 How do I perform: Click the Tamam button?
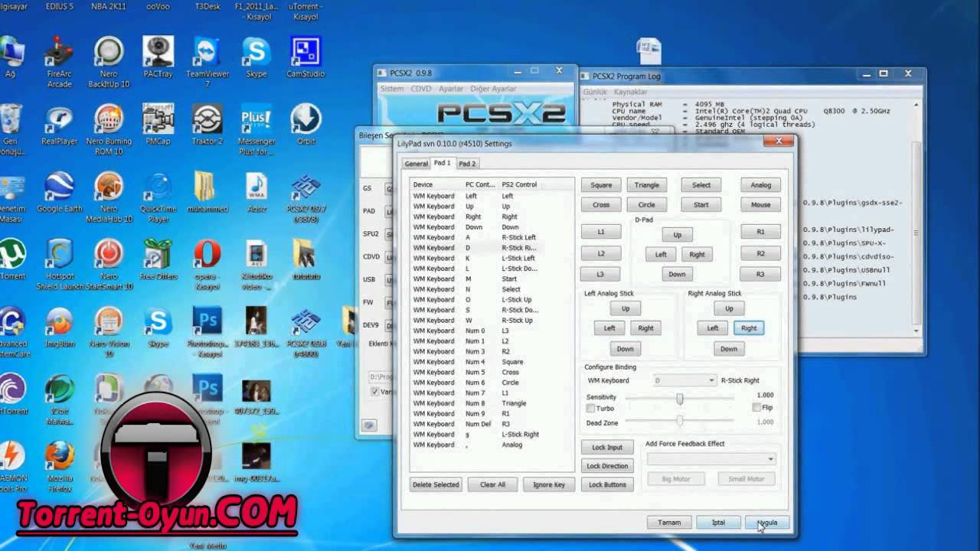(669, 523)
